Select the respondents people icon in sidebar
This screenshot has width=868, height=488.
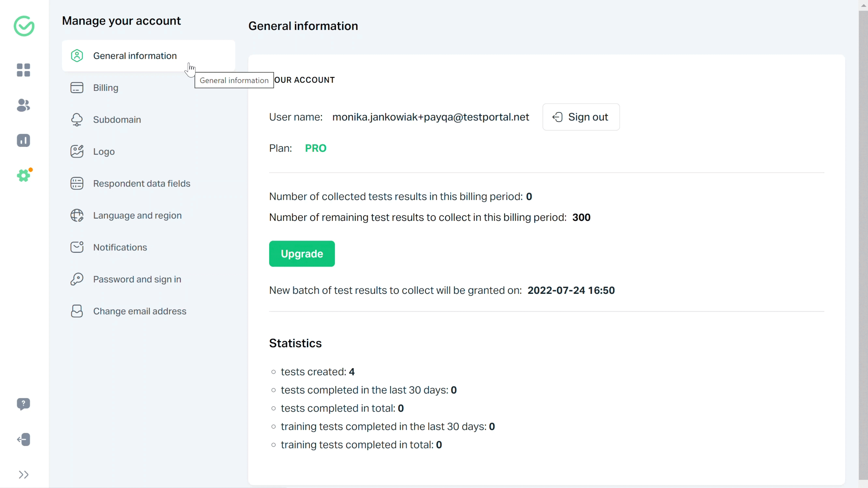24,106
